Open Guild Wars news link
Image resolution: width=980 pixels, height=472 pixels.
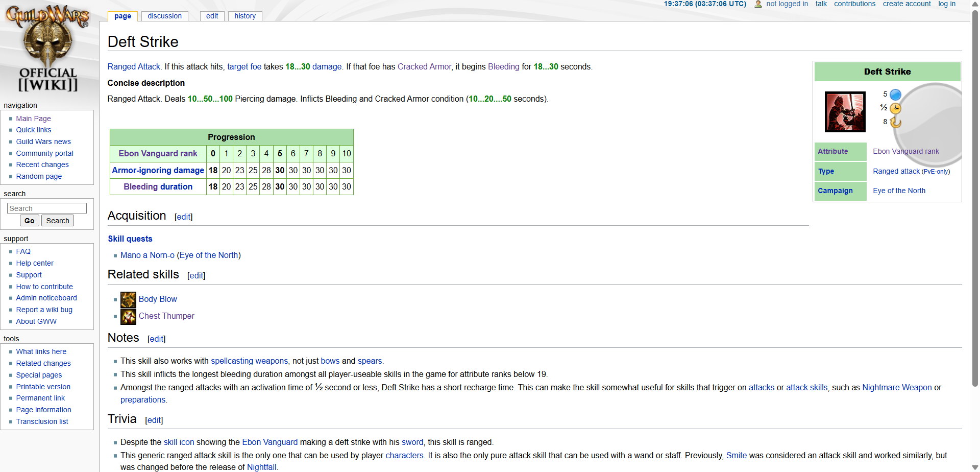pos(43,141)
